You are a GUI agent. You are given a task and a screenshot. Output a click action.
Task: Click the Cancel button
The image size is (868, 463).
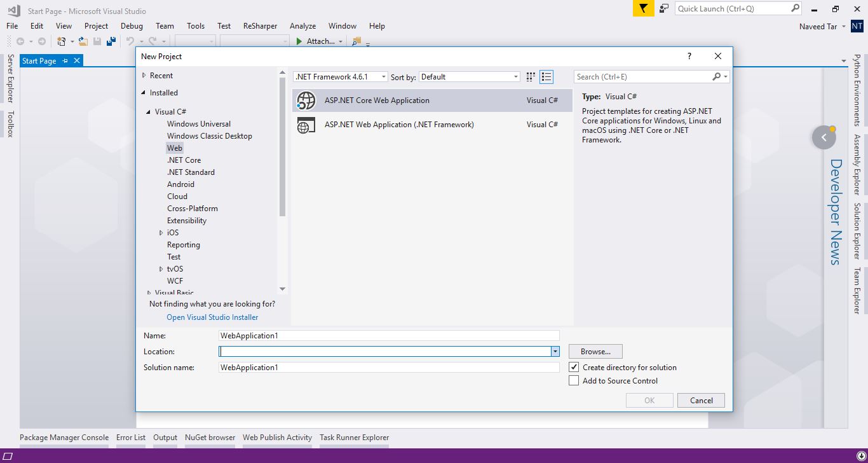click(701, 400)
